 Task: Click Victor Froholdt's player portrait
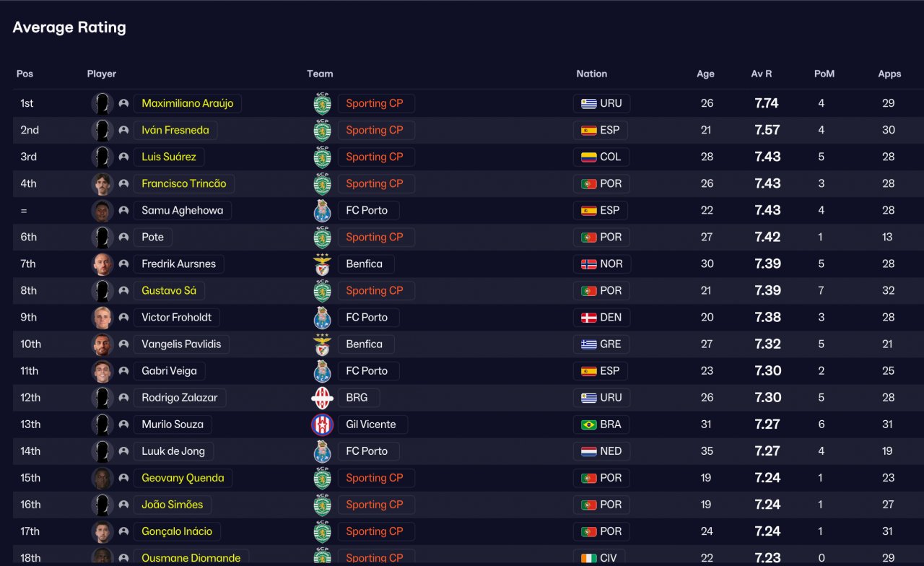(103, 317)
